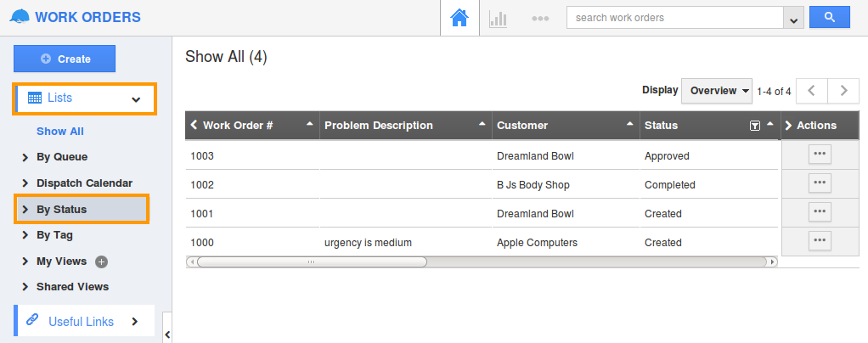Open the home icon in top bar
The height and width of the screenshot is (343, 868).
tap(459, 18)
